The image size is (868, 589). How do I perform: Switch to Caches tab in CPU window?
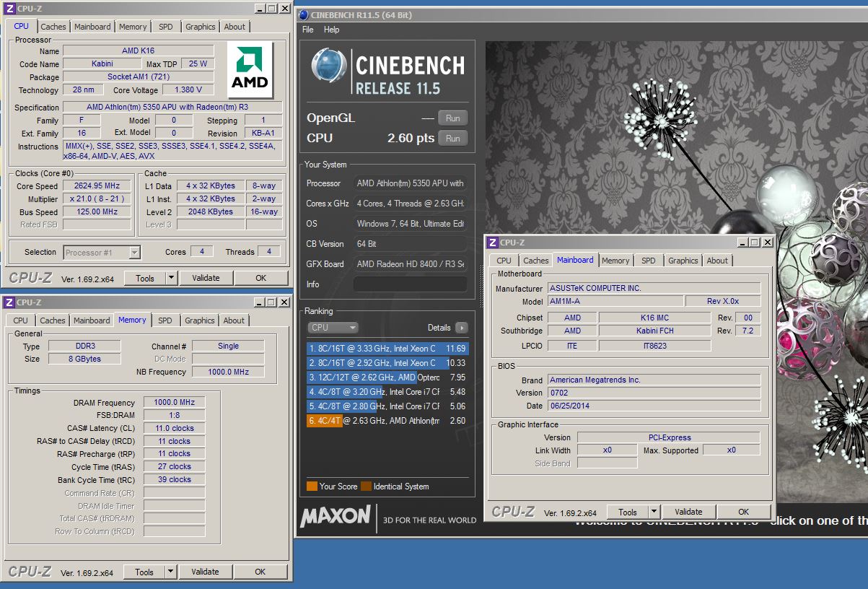coord(53,27)
